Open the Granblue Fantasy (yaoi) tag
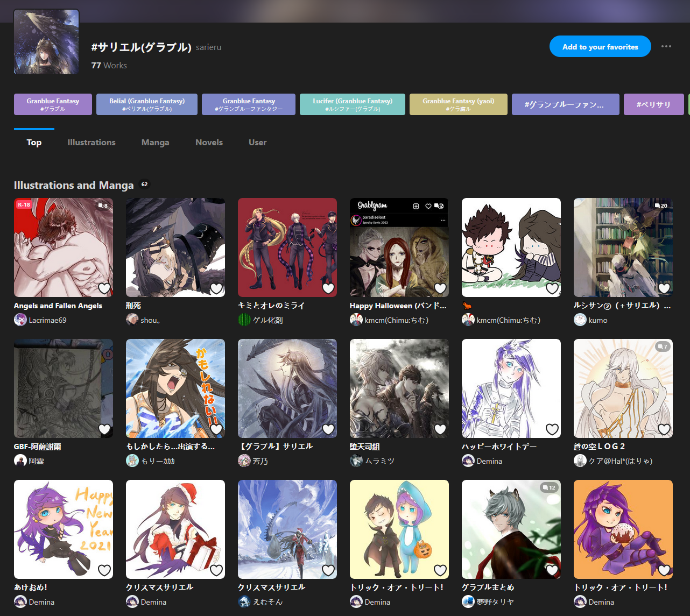The width and height of the screenshot is (690, 616). click(459, 104)
